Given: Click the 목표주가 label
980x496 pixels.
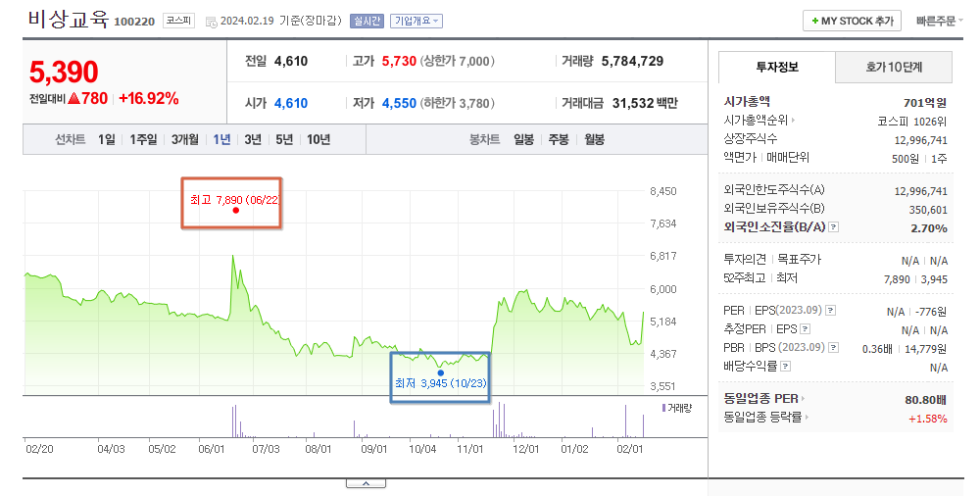Looking at the screenshot, I should coord(800,259).
